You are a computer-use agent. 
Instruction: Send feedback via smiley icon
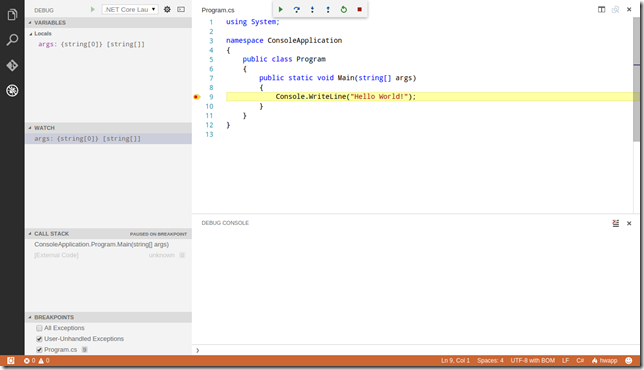click(628, 361)
